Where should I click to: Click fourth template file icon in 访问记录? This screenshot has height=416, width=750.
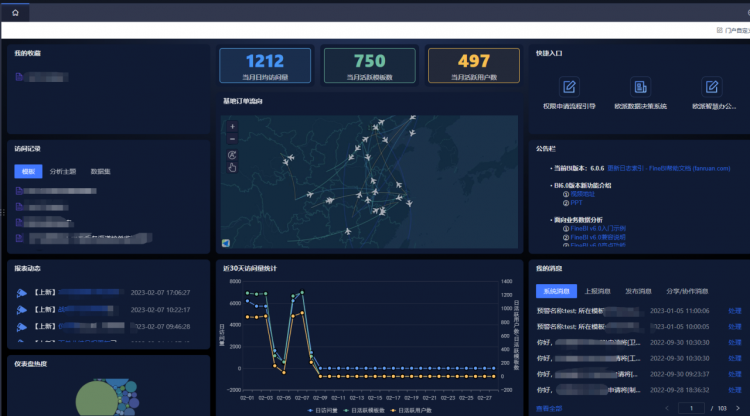19,238
